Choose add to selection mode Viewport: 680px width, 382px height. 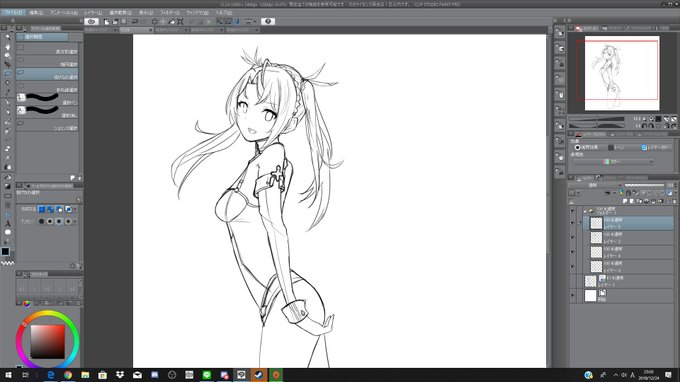(x=50, y=209)
